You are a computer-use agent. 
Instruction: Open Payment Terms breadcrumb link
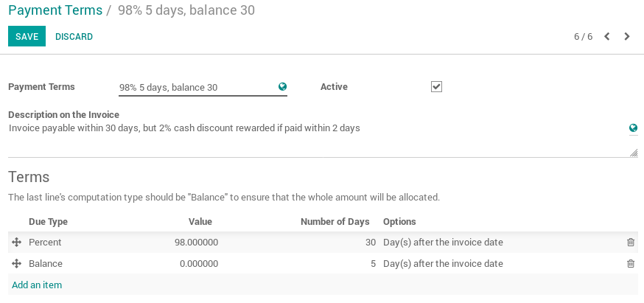pyautogui.click(x=55, y=11)
